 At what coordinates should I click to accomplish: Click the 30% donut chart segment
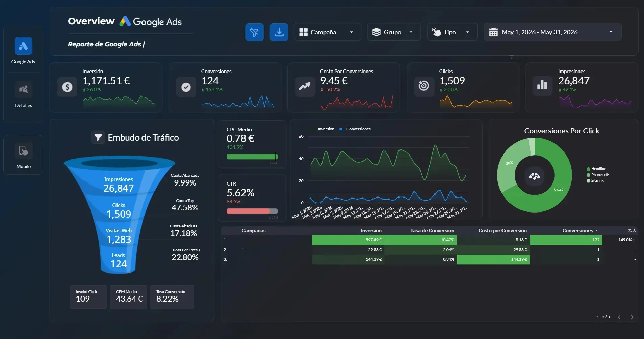coord(509,163)
